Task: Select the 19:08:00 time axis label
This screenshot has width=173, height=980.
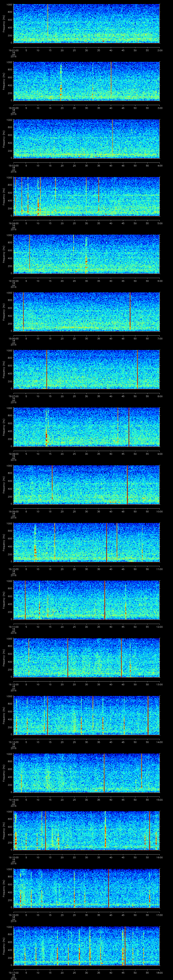Action: pos(13,454)
